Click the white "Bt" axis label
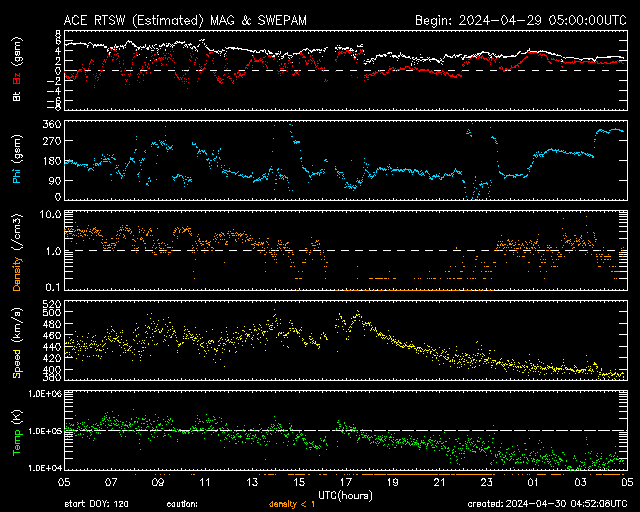 17,96
